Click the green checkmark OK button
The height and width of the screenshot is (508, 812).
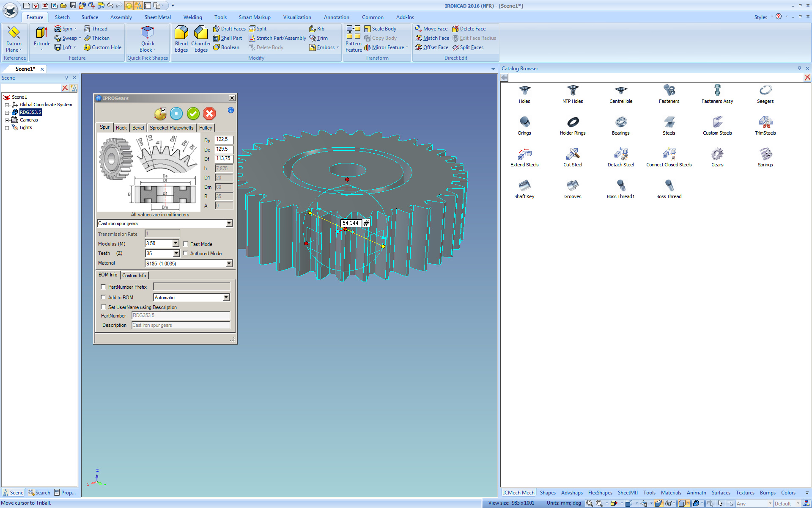193,113
